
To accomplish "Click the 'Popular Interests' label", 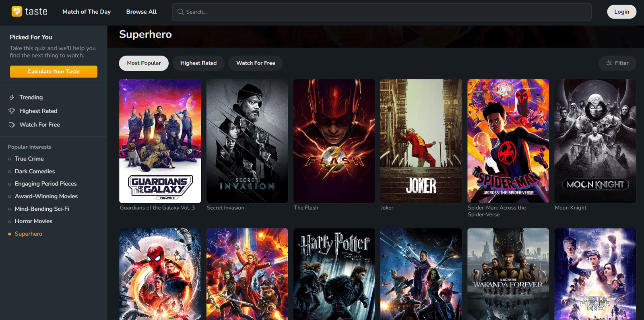I will pyautogui.click(x=29, y=147).
